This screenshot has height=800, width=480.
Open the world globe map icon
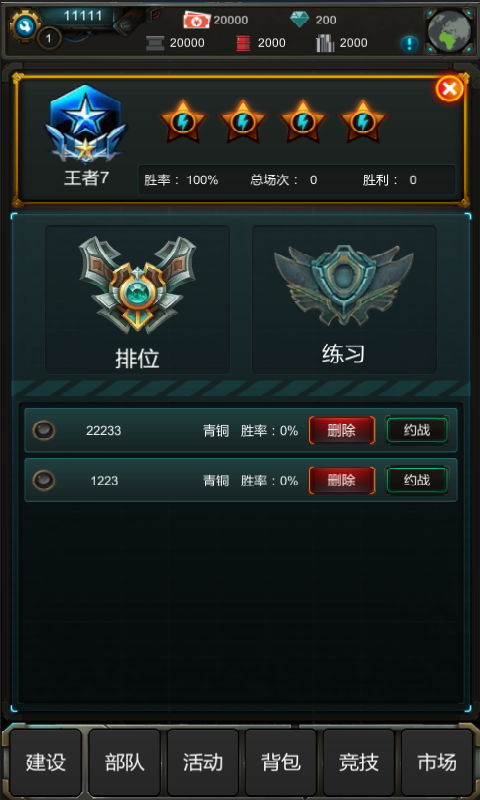click(448, 30)
